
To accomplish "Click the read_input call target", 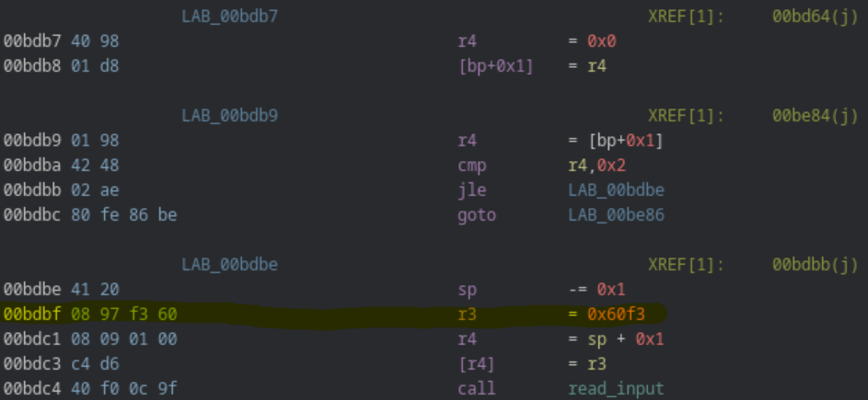I will click(x=616, y=388).
